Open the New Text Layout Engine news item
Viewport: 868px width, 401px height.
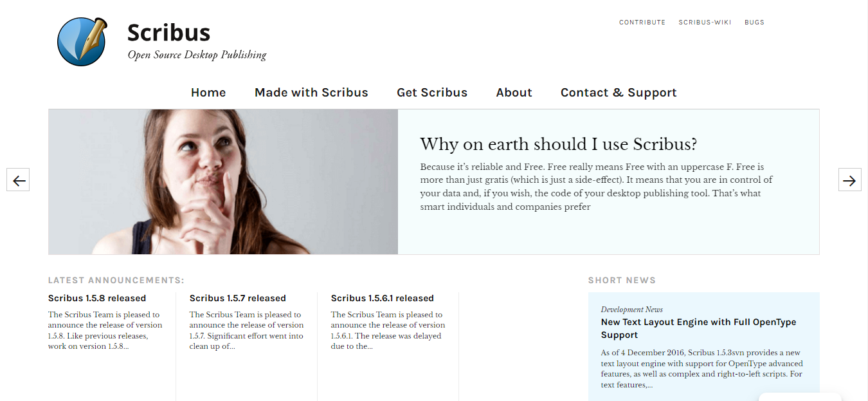click(x=698, y=328)
